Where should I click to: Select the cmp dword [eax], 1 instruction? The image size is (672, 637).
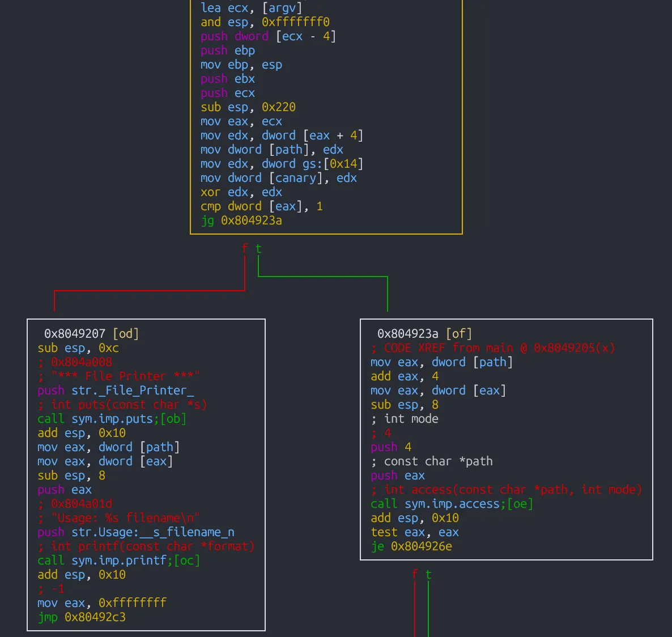(x=262, y=206)
